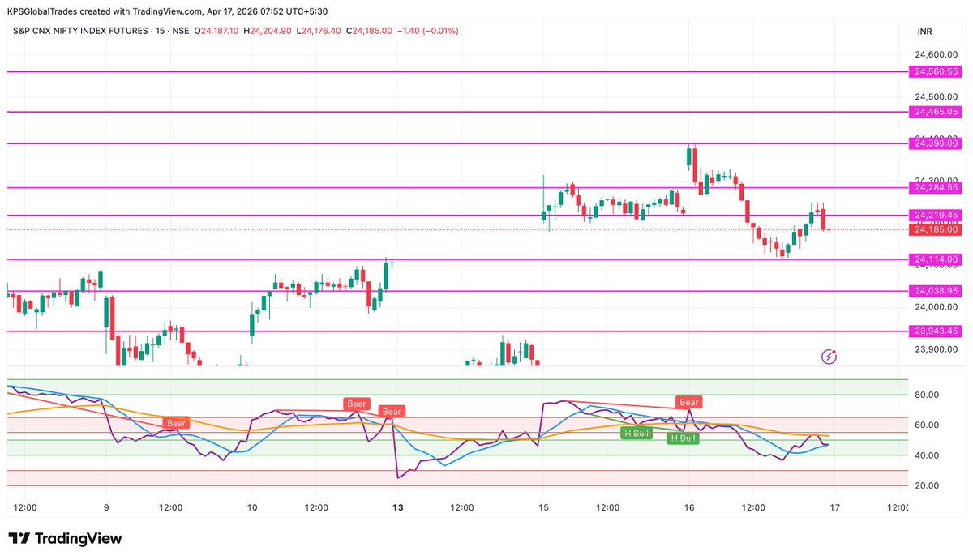The width and height of the screenshot is (973, 560).
Task: Click the rightmost Bear badge on the indicator pane
Action: click(688, 402)
